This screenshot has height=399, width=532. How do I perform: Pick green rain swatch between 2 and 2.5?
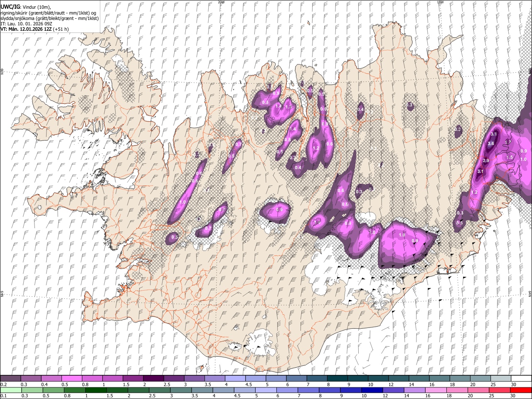point(138,390)
